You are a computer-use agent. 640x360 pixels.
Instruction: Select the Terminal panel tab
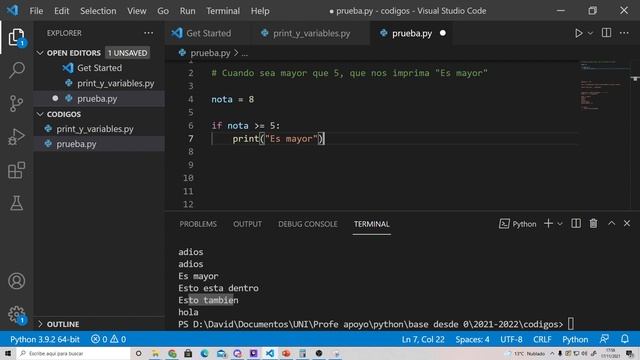pos(371,224)
